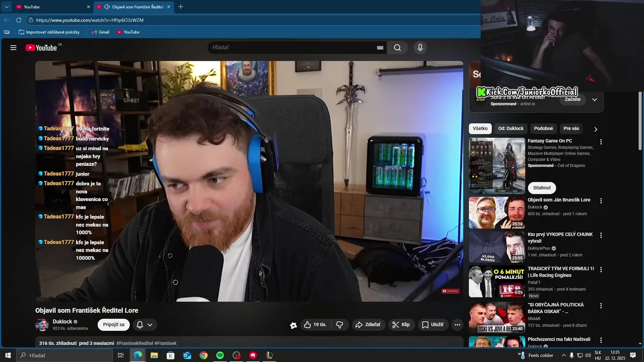The height and width of the screenshot is (362, 644).
Task: Create a clip with the Klip button
Action: (x=401, y=325)
